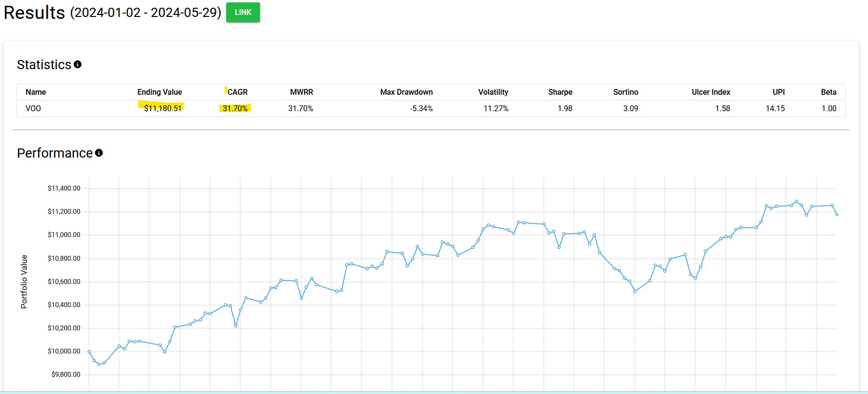Open the Statistics info icon
The width and height of the screenshot is (868, 394).
77,64
